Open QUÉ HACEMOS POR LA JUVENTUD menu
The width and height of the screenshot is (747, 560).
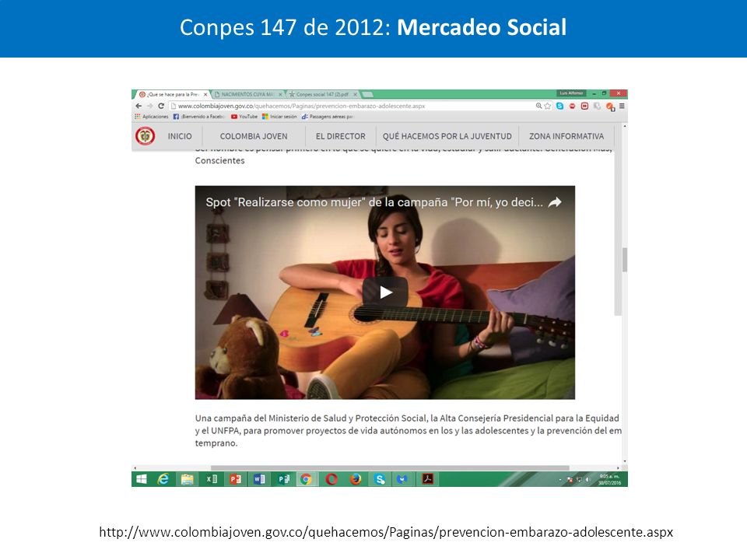(447, 136)
